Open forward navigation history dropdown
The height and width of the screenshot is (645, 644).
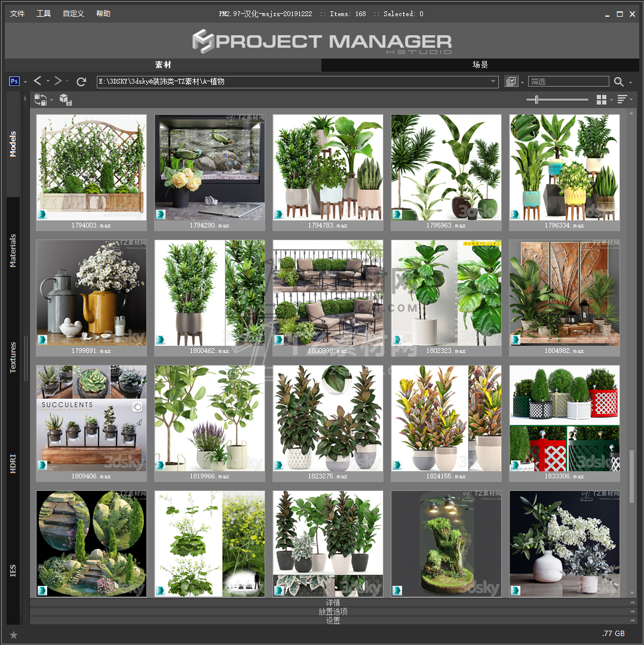68,81
